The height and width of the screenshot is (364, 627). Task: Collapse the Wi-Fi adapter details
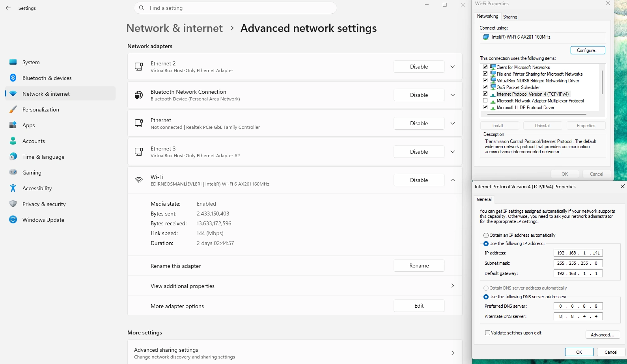coord(453,180)
